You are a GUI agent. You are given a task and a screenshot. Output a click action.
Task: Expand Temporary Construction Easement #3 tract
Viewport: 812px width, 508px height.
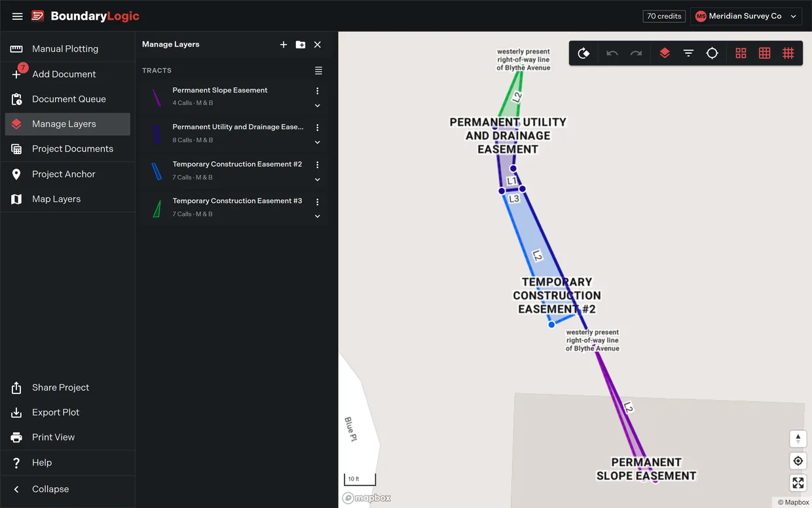[318, 216]
